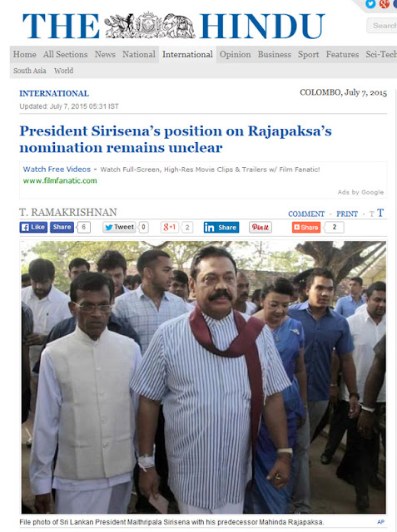The image size is (397, 532).
Task: Increase text size with large T
Action: [380, 213]
